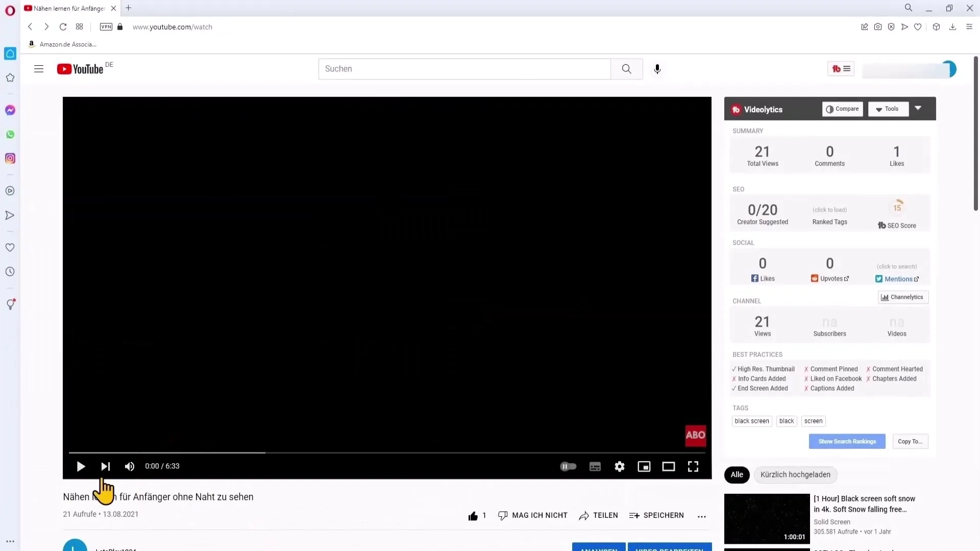Toggle video captions on
This screenshot has height=551, width=980.
pyautogui.click(x=594, y=466)
